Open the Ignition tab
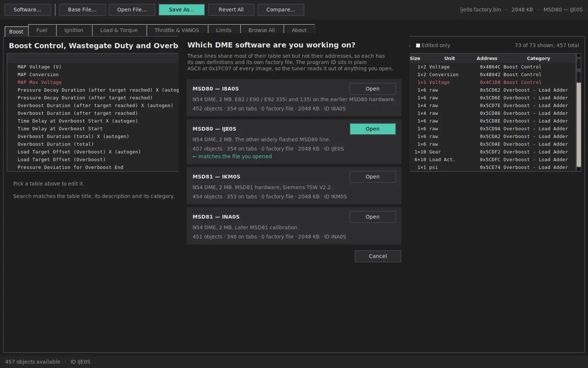This screenshot has width=588, height=368. (x=74, y=30)
